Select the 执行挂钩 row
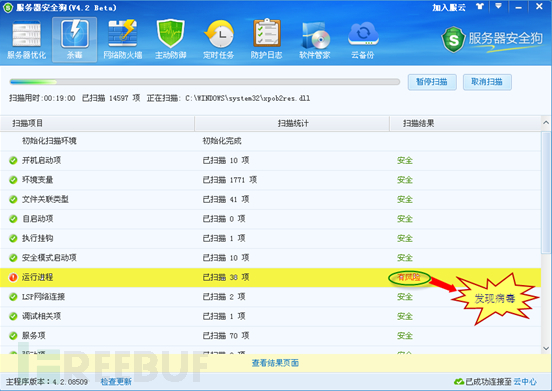This screenshot has width=552, height=391. tap(270, 238)
